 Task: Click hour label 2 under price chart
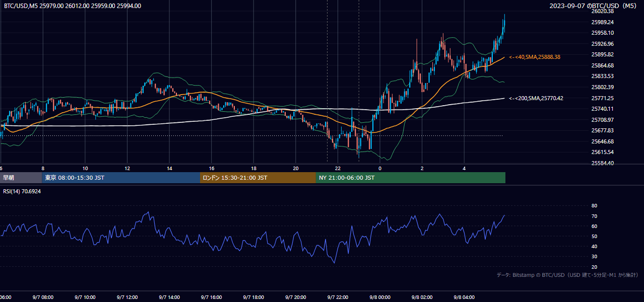pyautogui.click(x=422, y=168)
